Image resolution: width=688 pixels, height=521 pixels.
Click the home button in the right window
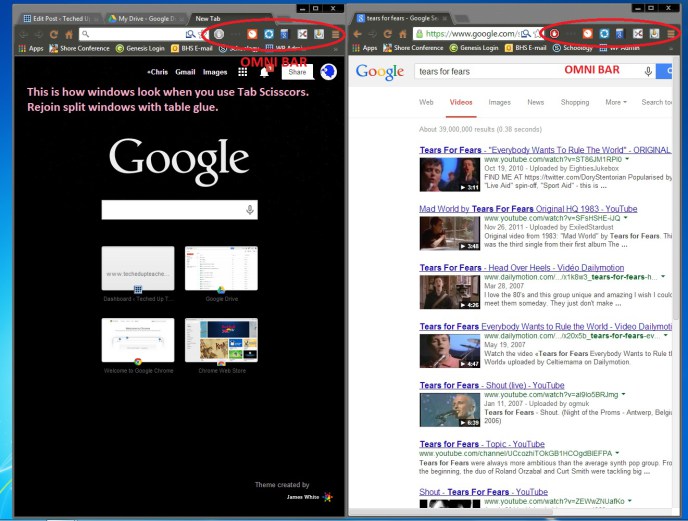403,34
